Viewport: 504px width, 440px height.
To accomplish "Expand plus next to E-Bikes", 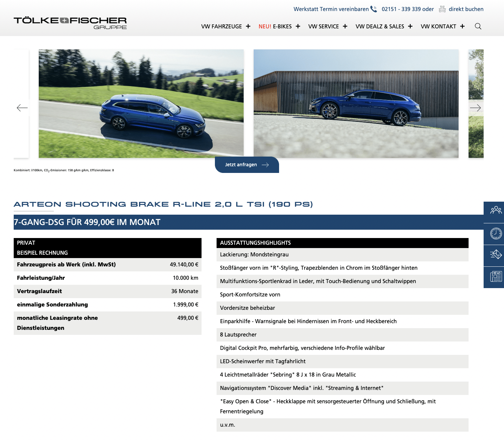I will pos(298,26).
